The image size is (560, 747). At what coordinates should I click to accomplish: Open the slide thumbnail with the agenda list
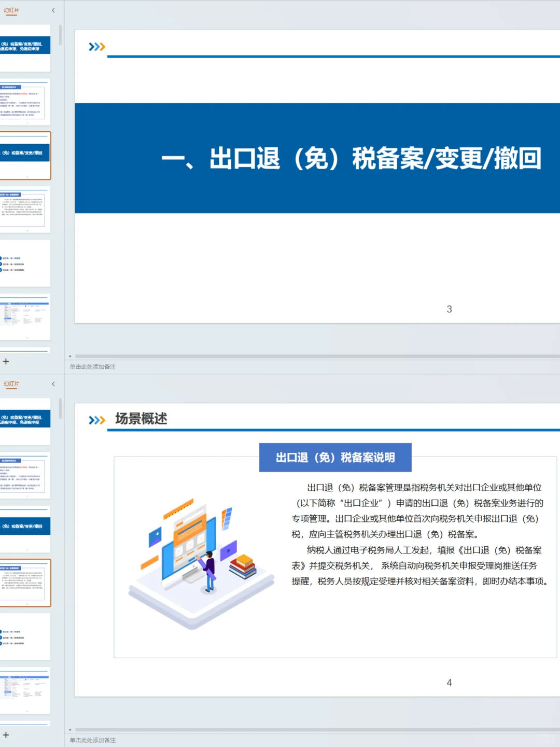pos(25,264)
